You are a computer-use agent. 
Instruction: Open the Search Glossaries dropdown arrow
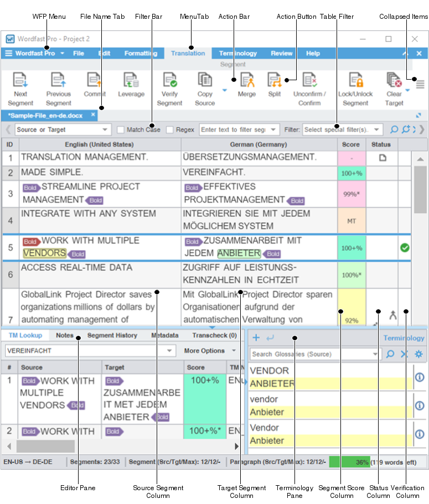click(375, 354)
